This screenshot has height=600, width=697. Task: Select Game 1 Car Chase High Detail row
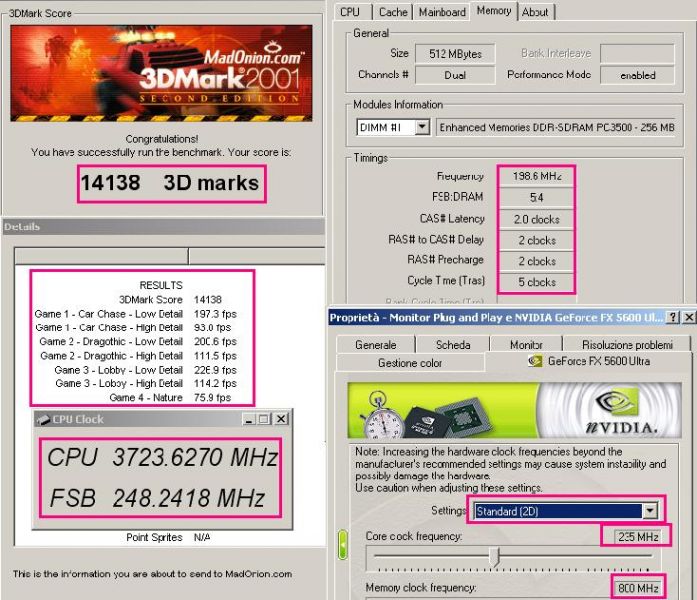click(133, 328)
